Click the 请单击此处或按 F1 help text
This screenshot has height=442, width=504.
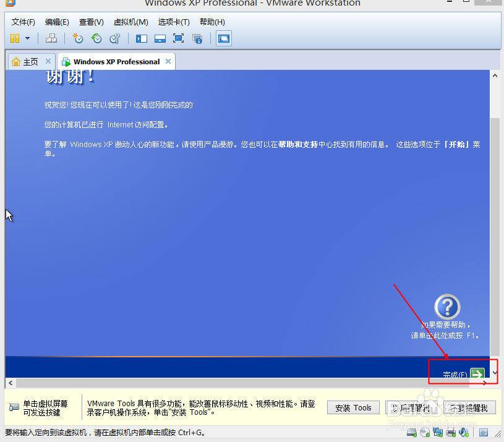[445, 336]
